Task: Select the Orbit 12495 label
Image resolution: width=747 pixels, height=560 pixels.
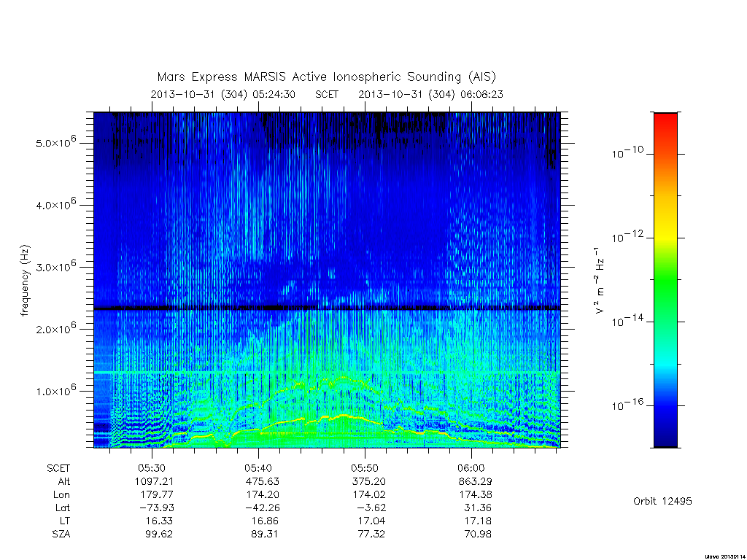Action: (662, 502)
